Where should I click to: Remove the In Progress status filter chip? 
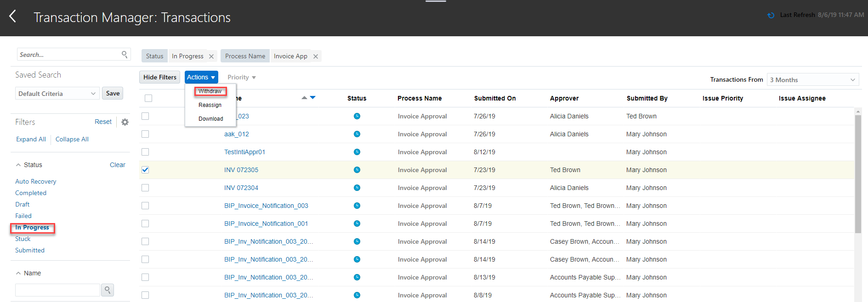[x=211, y=56]
